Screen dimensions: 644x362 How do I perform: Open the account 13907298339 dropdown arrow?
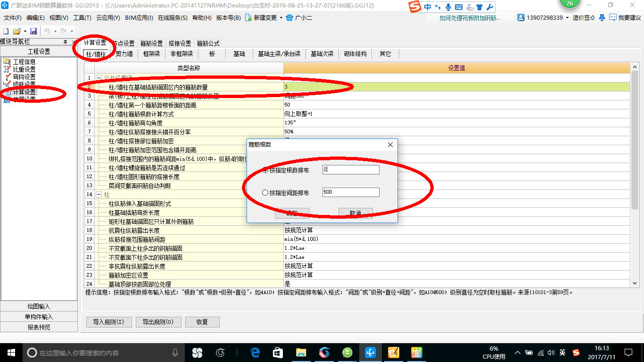tap(567, 18)
